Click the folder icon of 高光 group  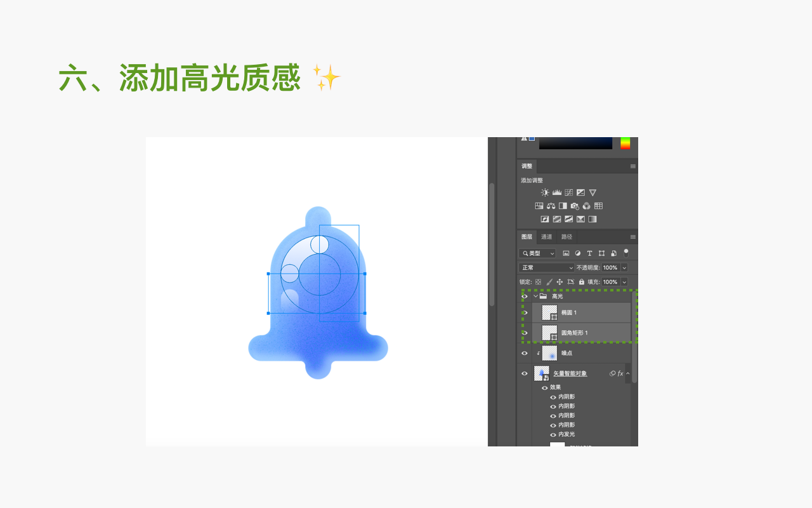point(543,296)
